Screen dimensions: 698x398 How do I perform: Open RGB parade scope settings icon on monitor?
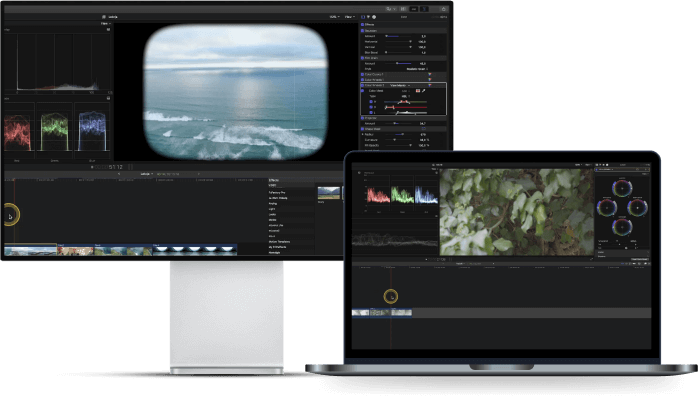(108, 98)
